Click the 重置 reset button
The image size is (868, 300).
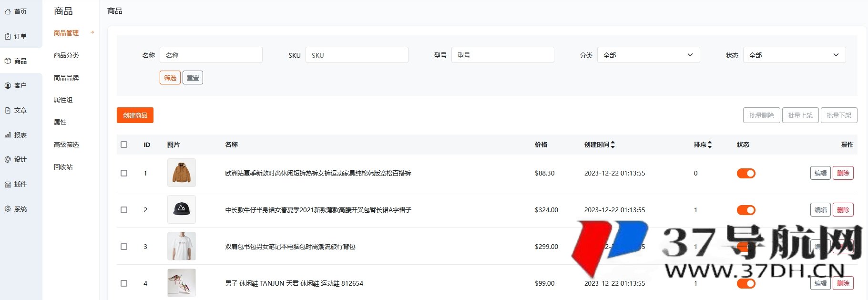193,78
